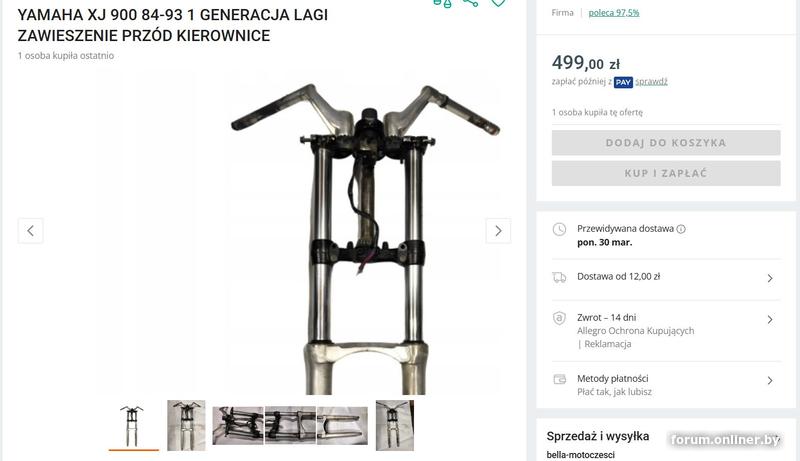
Task: Expand Metody płatności section
Action: click(x=666, y=385)
